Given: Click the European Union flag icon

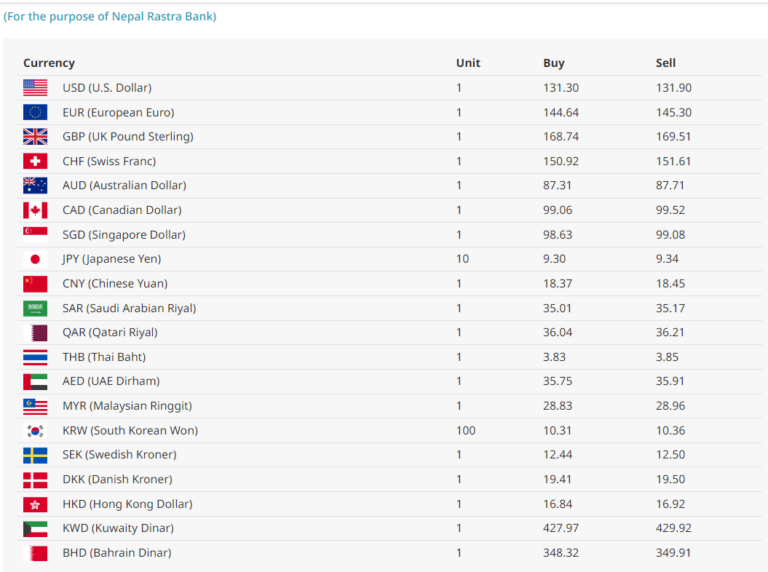Looking at the screenshot, I should pos(35,112).
